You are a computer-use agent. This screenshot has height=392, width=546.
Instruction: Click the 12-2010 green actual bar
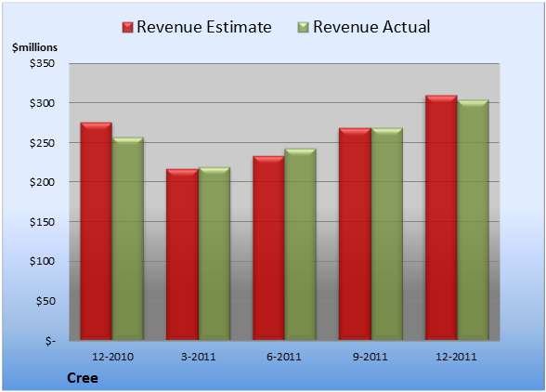[x=127, y=239]
